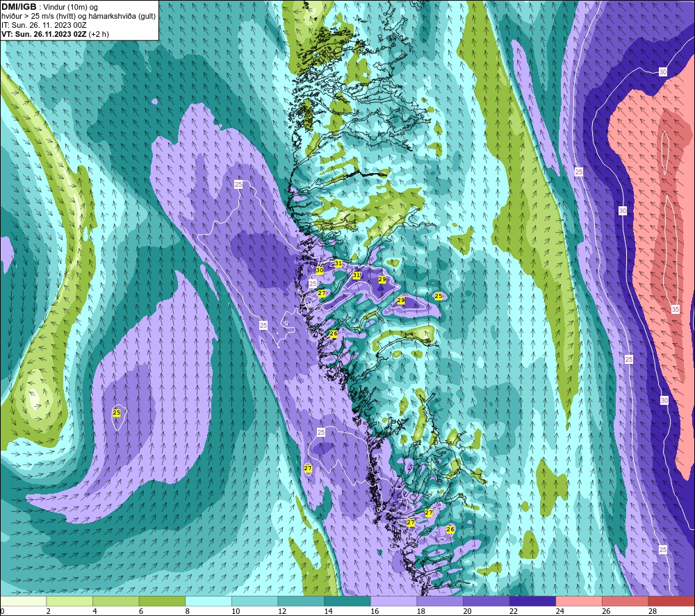Click the legend tick label '4'
This screenshot has width=695, height=616.
tap(95, 611)
